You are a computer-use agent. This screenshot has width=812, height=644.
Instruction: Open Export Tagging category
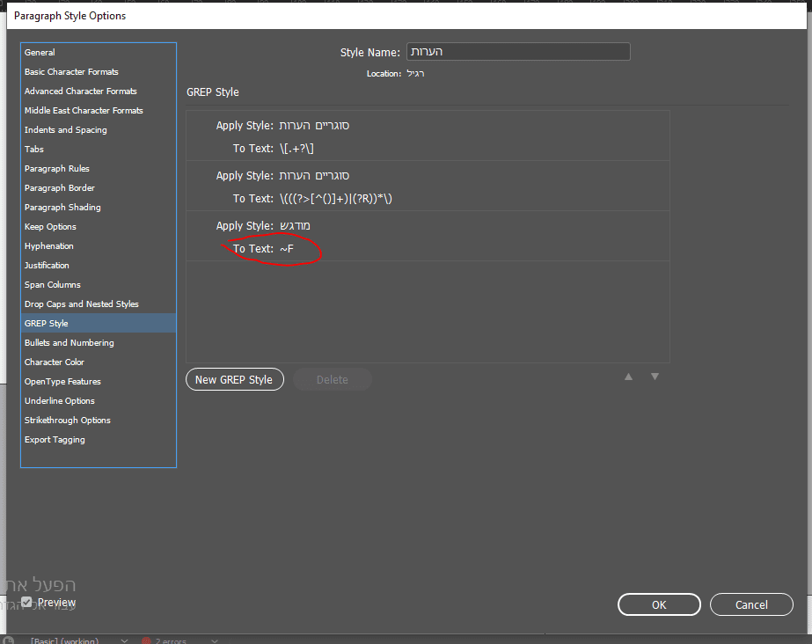(99, 440)
